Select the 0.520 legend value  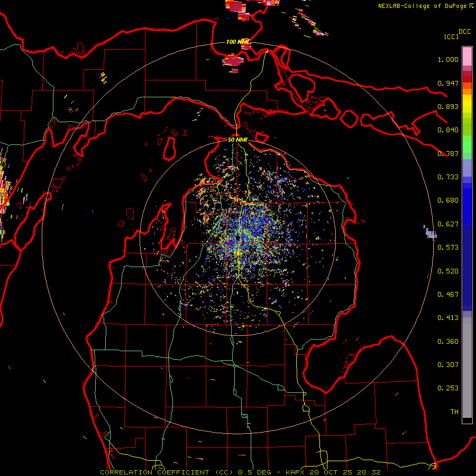coord(448,271)
